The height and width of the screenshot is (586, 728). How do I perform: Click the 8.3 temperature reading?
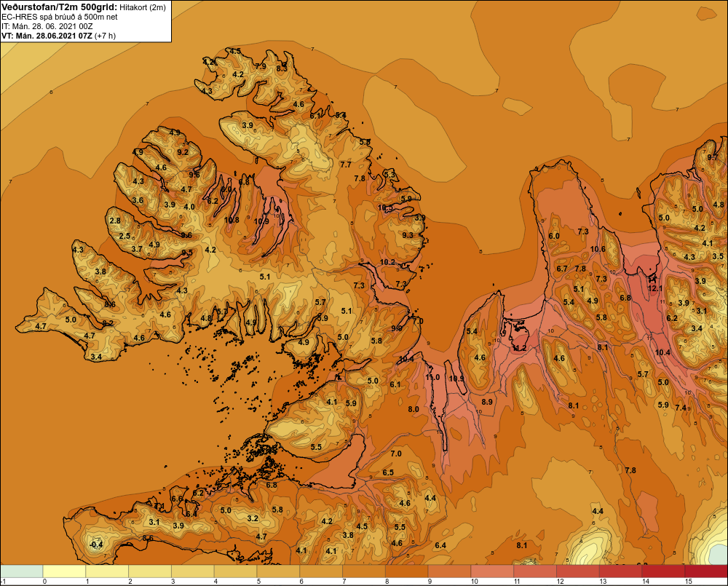click(x=281, y=68)
